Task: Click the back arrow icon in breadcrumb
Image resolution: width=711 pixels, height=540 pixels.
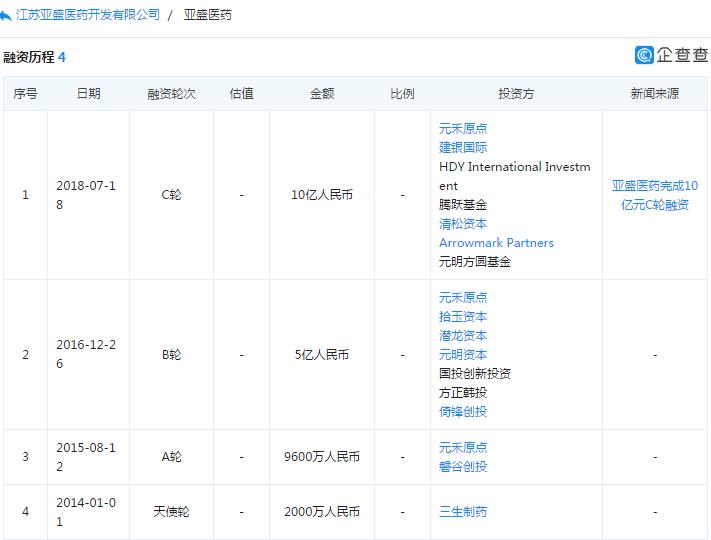Action: point(5,16)
